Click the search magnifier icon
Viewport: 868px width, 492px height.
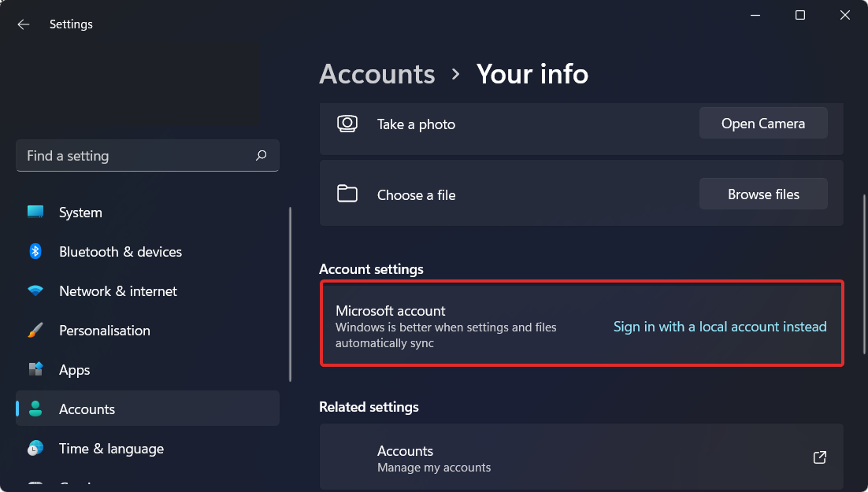tap(262, 156)
